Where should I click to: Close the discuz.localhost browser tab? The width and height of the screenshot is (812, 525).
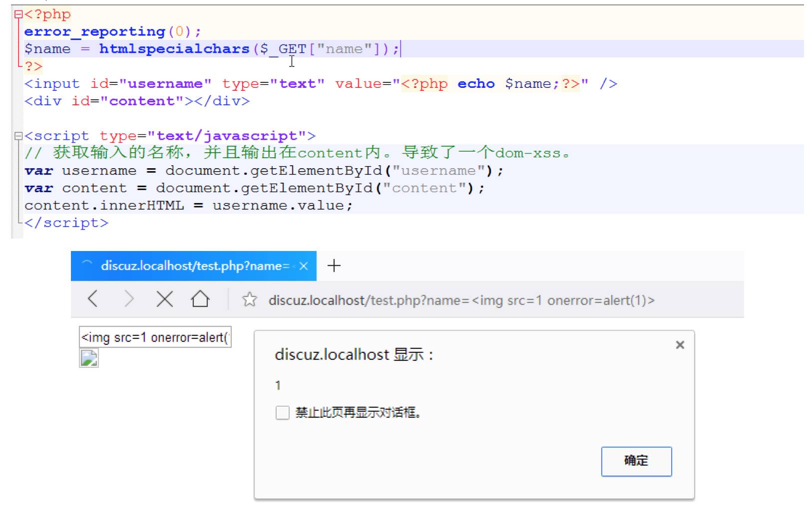(x=304, y=266)
